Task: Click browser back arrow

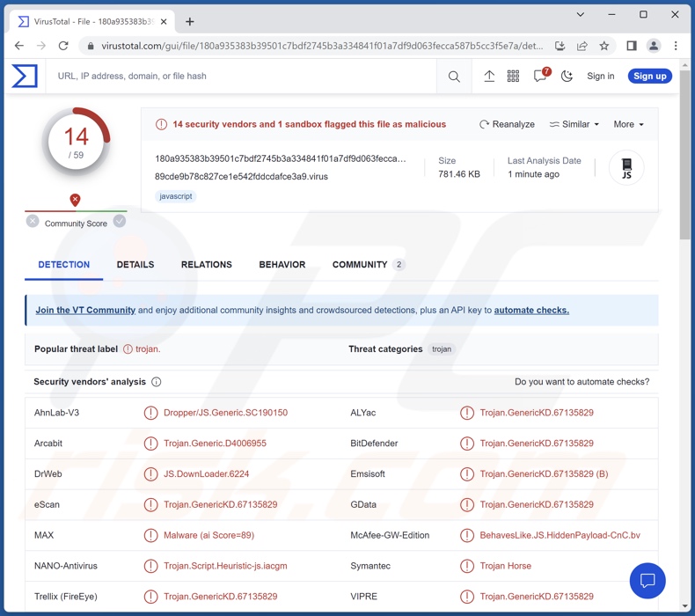Action: tap(19, 46)
